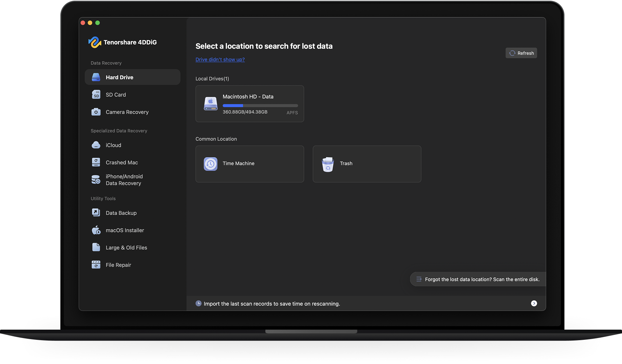
Task: Select the Crashed Mac icon
Action: pos(96,162)
